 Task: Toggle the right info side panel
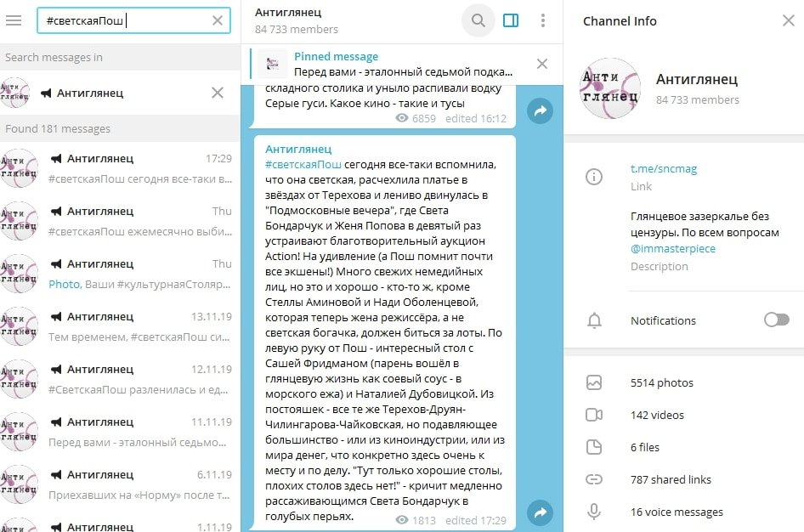point(511,20)
